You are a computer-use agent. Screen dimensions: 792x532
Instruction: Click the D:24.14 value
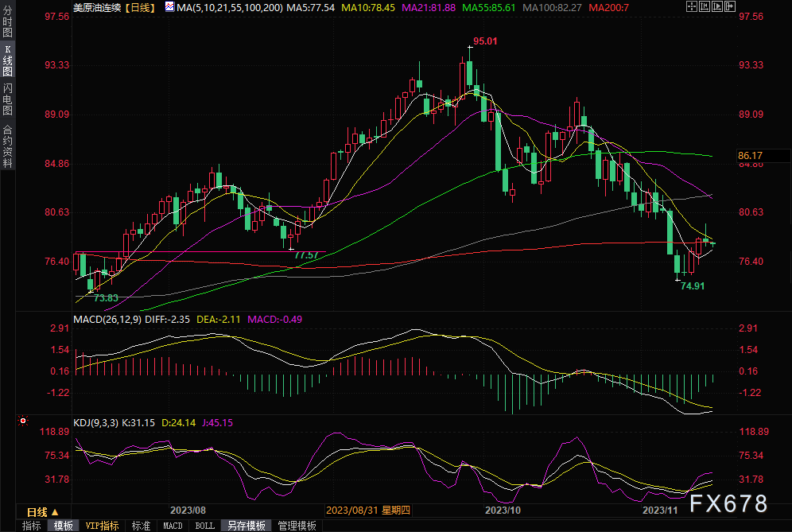(x=179, y=423)
